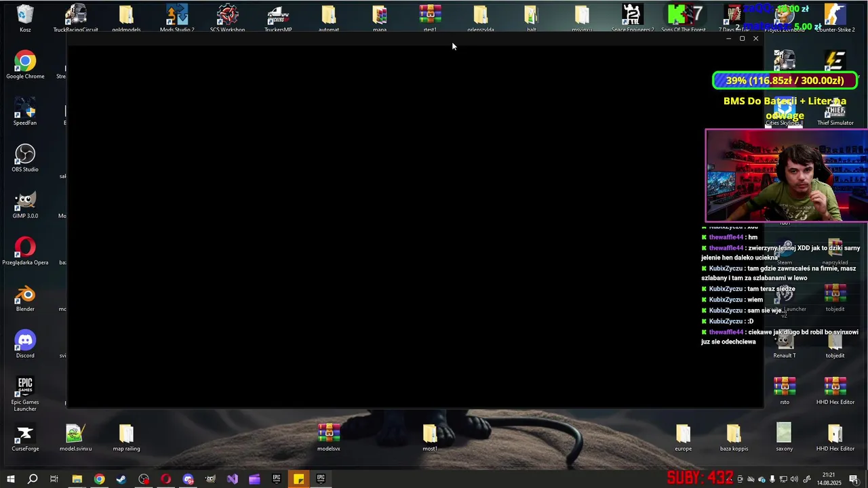Select the model.svinxu file icon

tap(75, 438)
